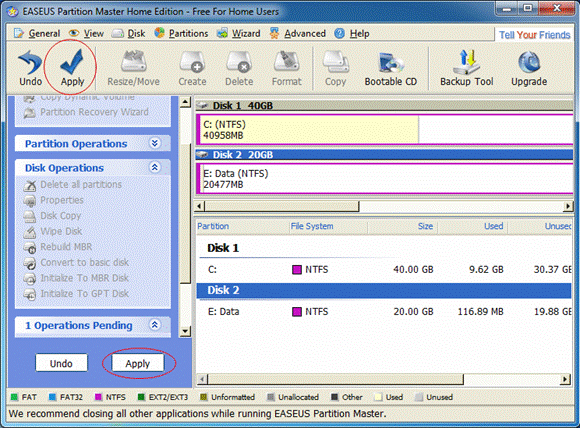
Task: Open the View menu
Action: (87, 34)
